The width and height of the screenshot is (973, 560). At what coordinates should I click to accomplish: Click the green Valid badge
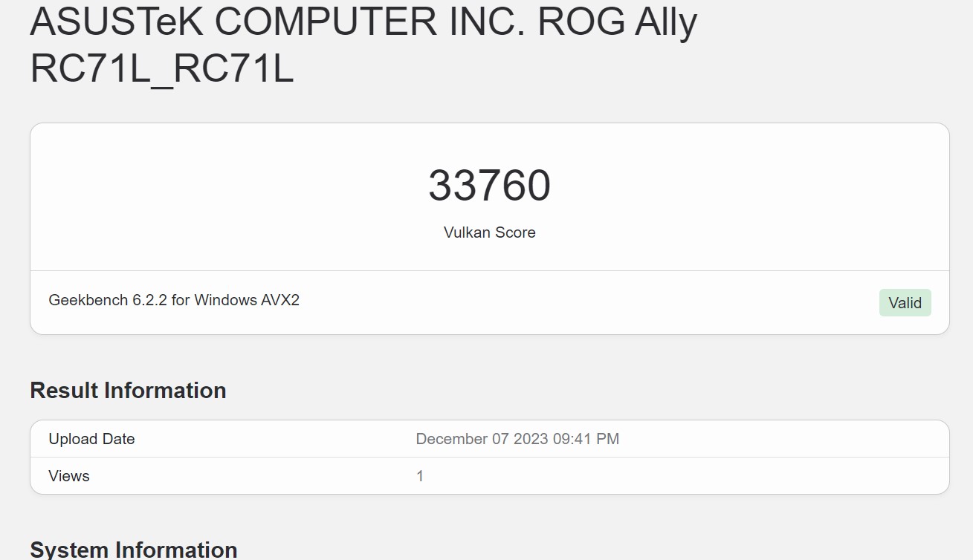[x=905, y=303]
